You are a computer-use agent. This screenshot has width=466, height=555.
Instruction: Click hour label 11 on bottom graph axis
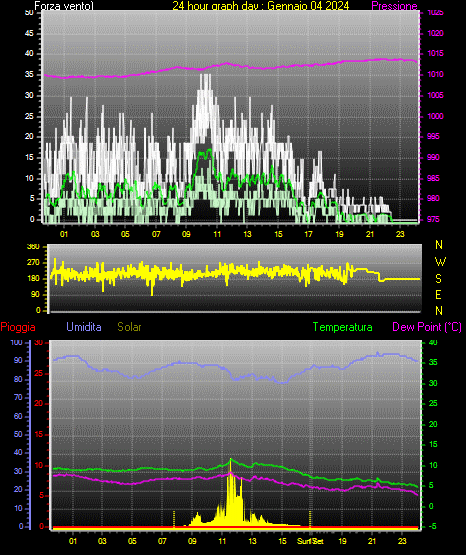(222, 541)
